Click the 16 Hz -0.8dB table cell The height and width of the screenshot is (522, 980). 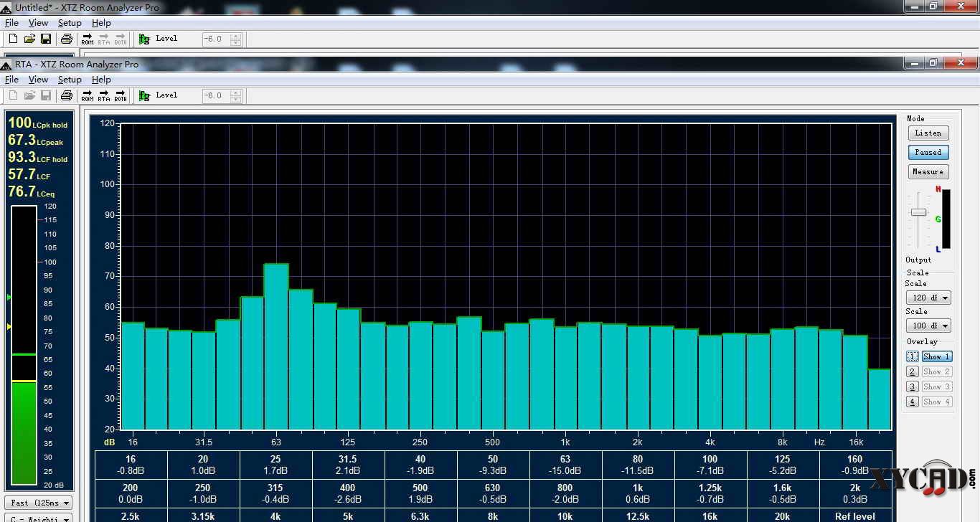pos(131,465)
